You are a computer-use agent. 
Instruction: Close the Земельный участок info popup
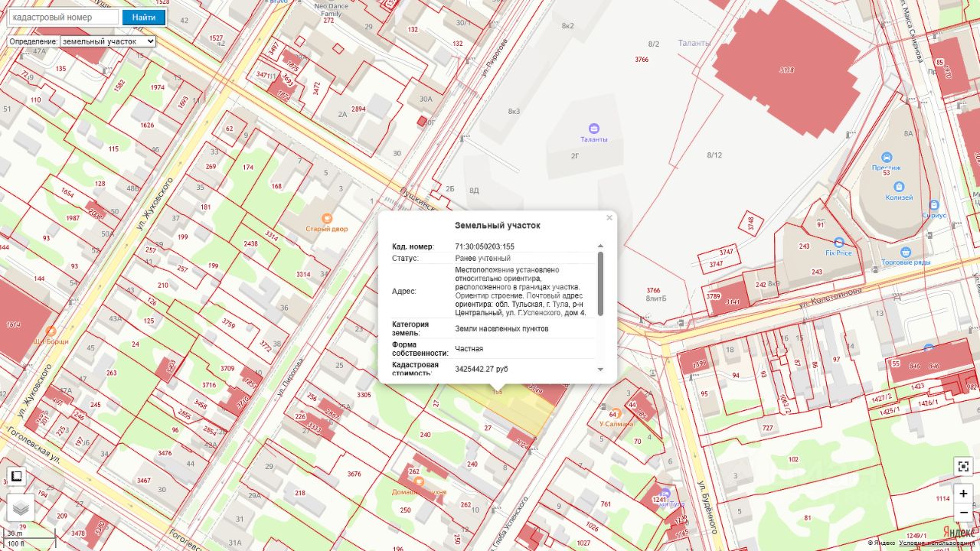(609, 218)
